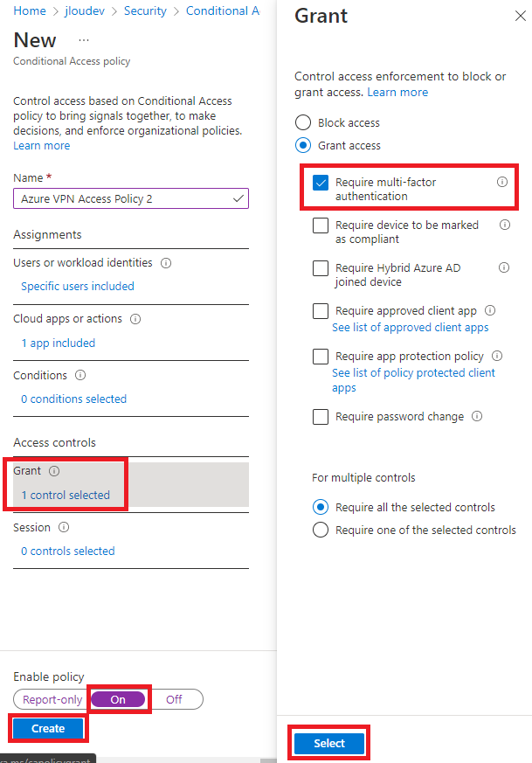
Task: Switch Enable policy to Off
Action: pyautogui.click(x=174, y=700)
